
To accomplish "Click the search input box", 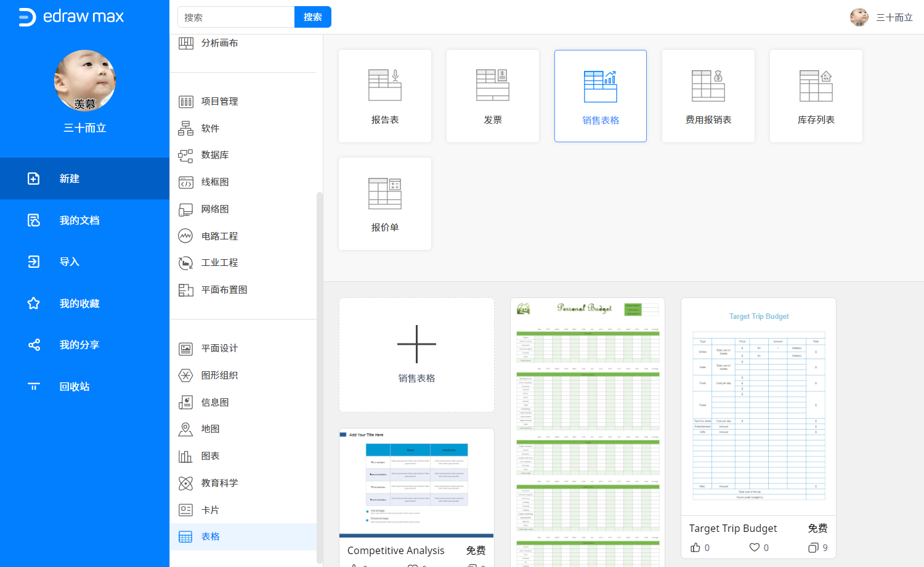I will click(x=236, y=17).
